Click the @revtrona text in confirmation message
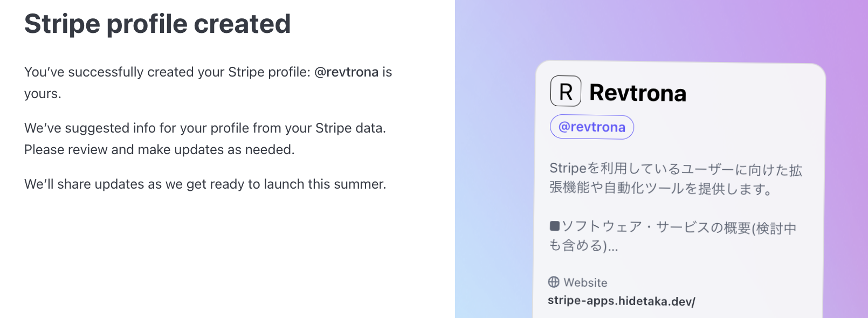 click(x=346, y=72)
